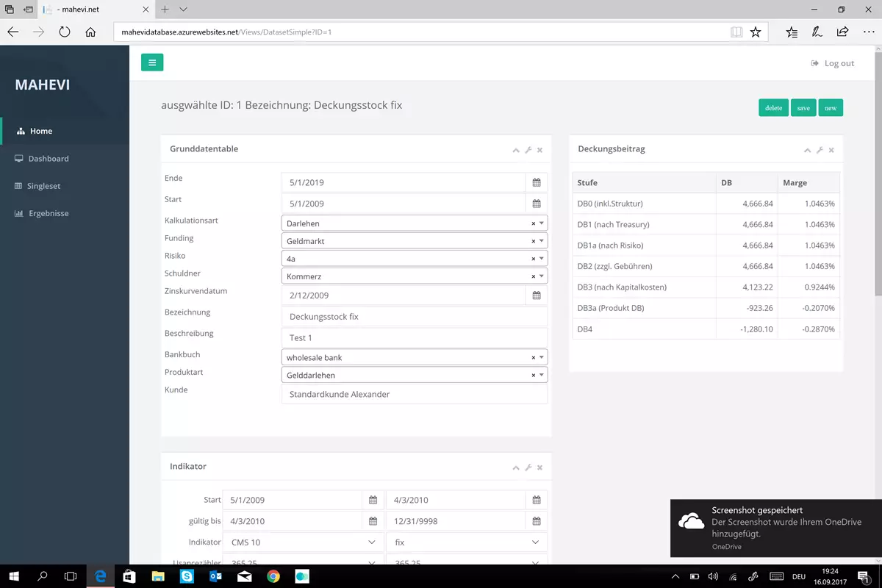This screenshot has height=588, width=882.
Task: Open the Indikator panel wrench settings
Action: click(x=528, y=467)
